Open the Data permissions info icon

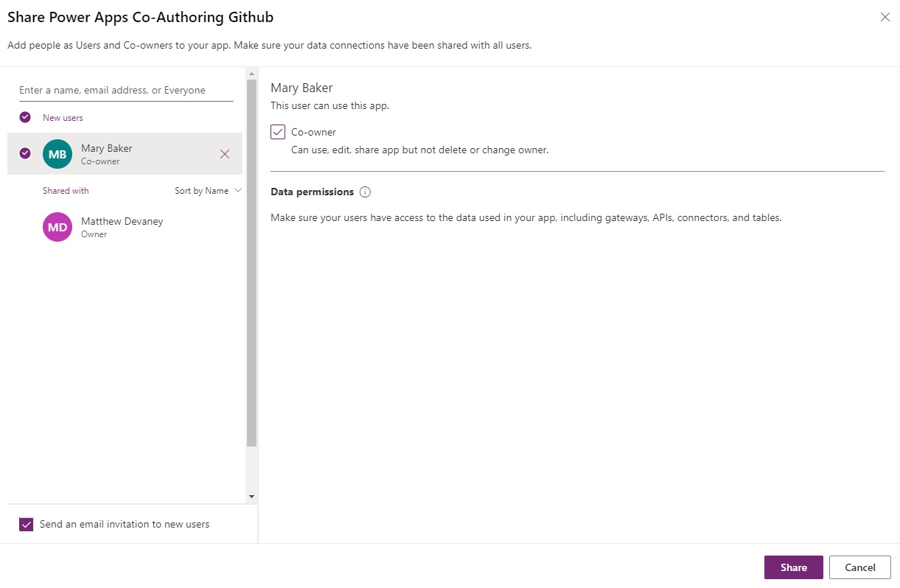pyautogui.click(x=365, y=192)
